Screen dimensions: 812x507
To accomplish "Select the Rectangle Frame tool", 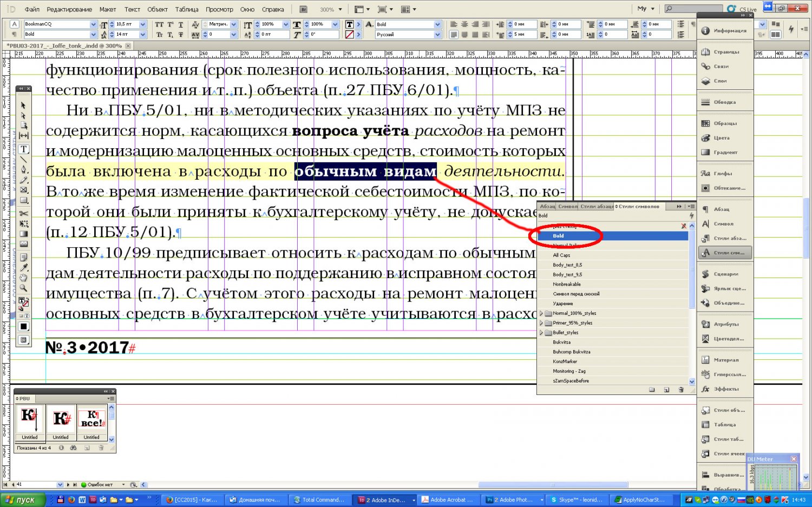I will click(x=23, y=190).
